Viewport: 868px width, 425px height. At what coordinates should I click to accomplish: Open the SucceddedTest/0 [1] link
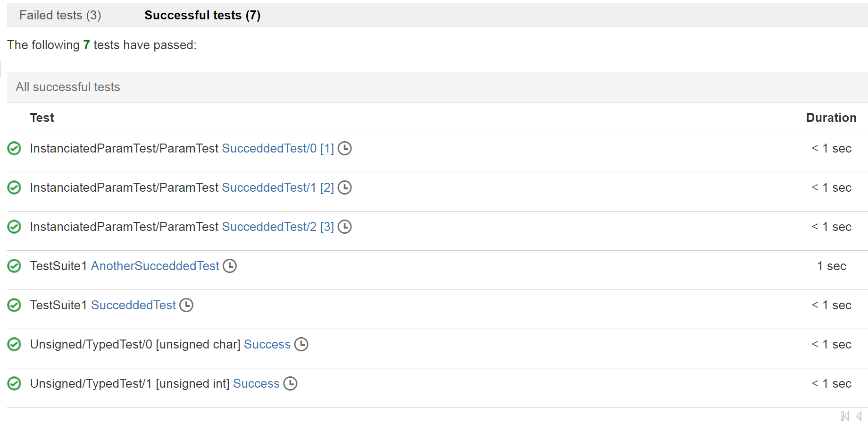(x=277, y=148)
